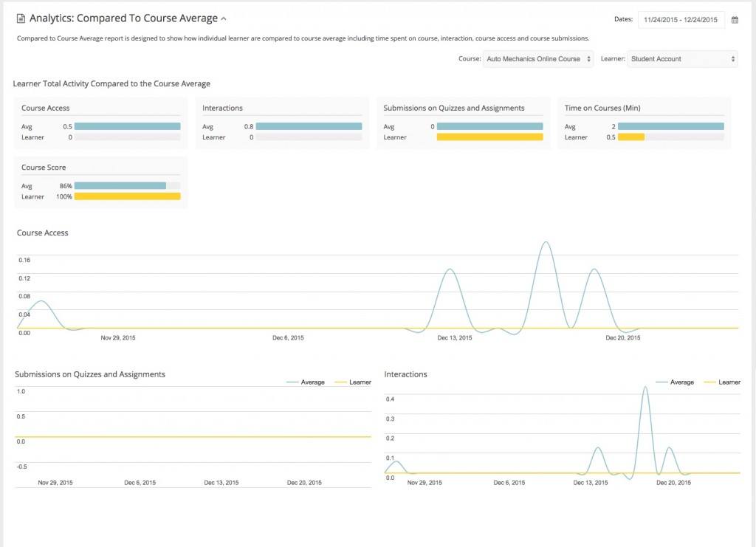Click the Learner bar under Submissions on Quizzes
Image resolution: width=756 pixels, height=547 pixels.
[x=491, y=137]
